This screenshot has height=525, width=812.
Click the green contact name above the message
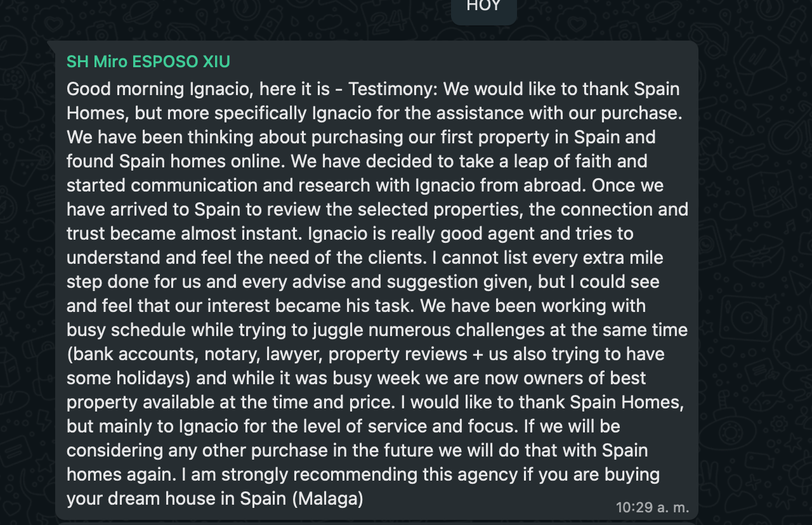(x=148, y=62)
